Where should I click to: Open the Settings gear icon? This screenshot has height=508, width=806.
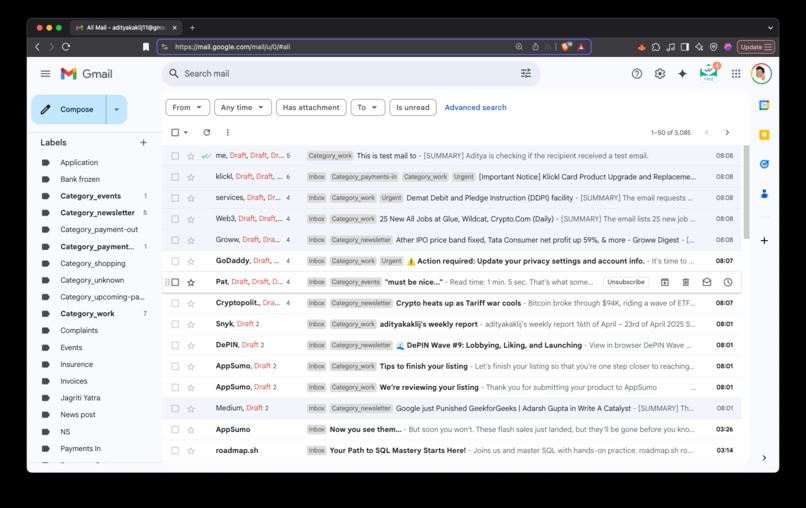point(660,74)
